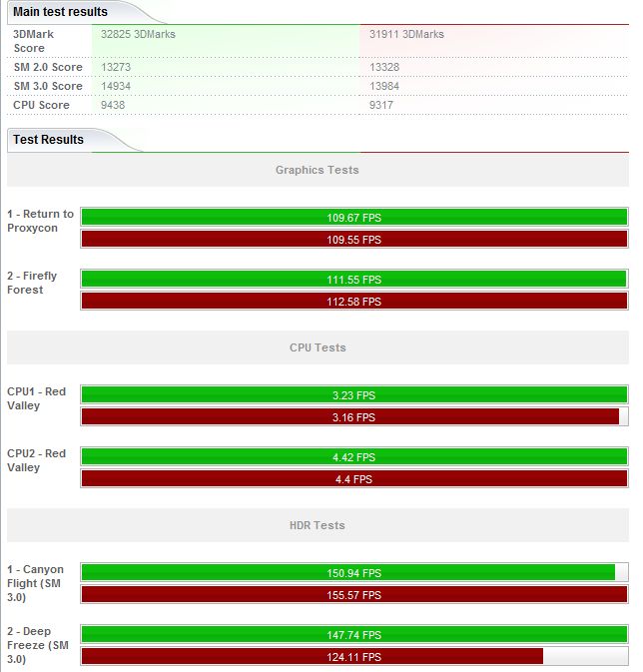Click the green 150.94 FPS Canyon Flight bar
643x672 pixels.
[x=347, y=573]
